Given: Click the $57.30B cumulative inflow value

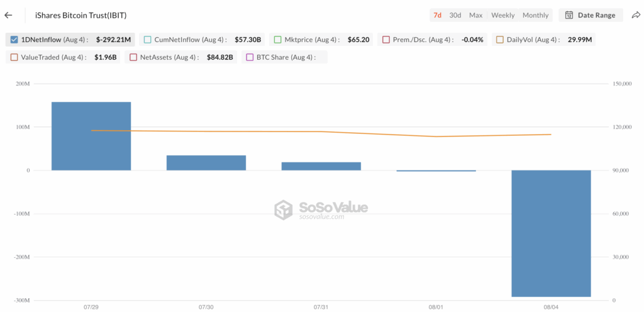Looking at the screenshot, I should tap(248, 40).
